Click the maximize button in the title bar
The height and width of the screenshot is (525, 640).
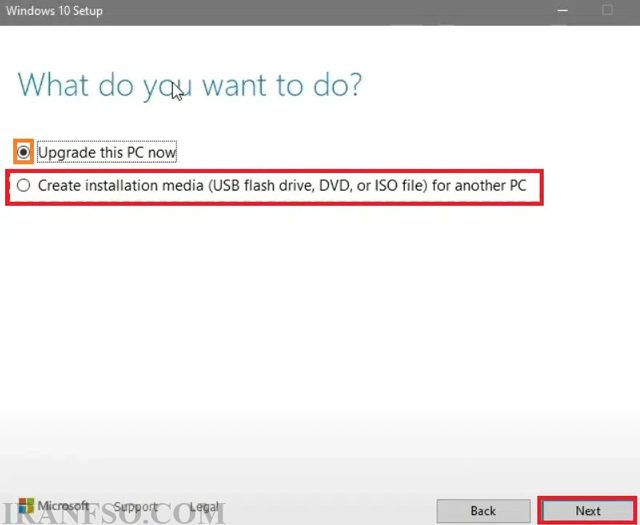pos(607,10)
